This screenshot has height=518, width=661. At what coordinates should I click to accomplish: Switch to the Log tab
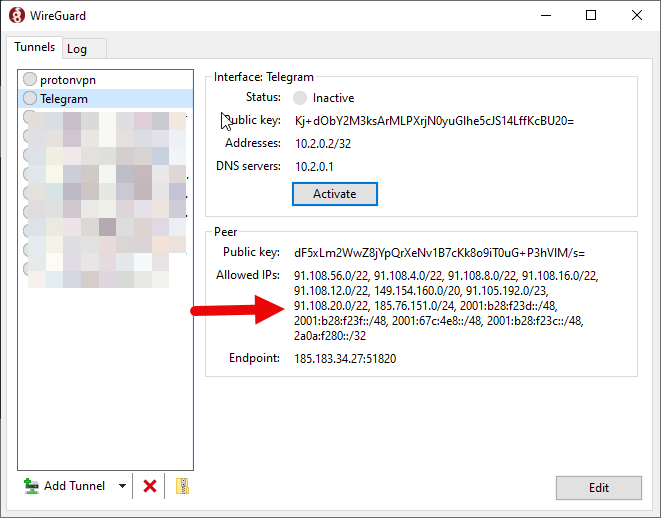click(84, 49)
